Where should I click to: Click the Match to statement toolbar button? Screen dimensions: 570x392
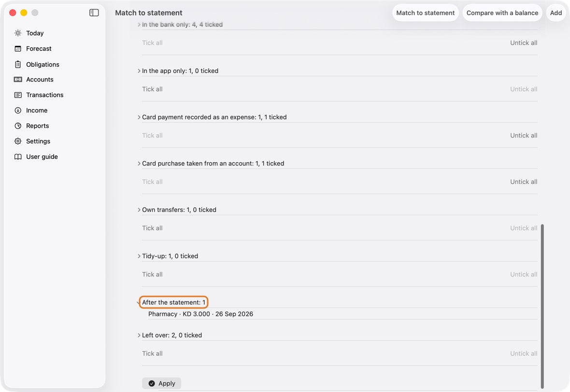(x=425, y=13)
